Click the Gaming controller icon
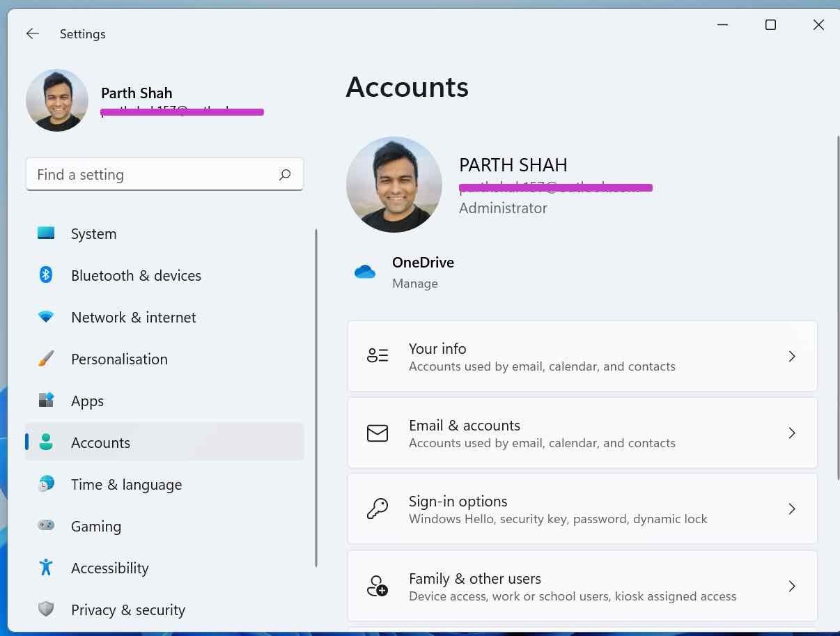This screenshot has width=840, height=636. 46,525
